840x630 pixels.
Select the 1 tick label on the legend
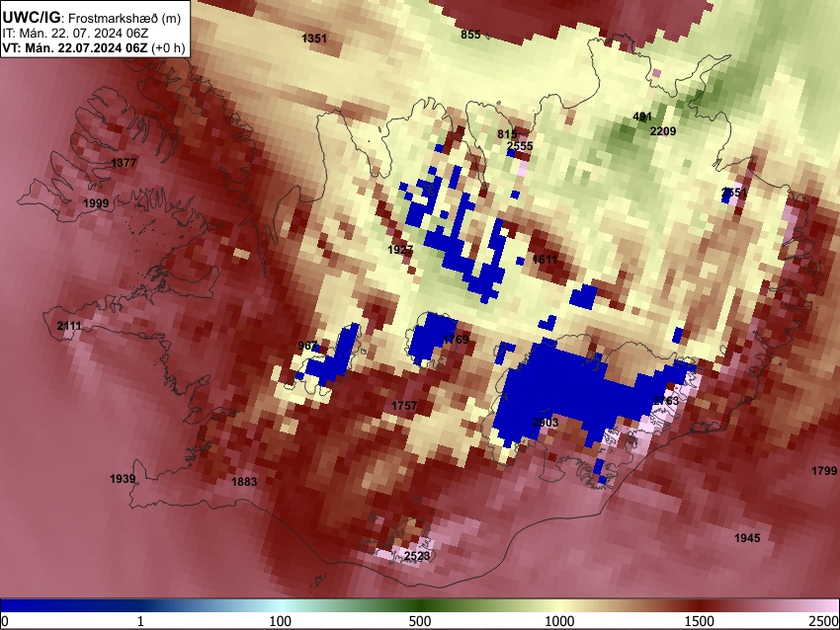point(140,621)
